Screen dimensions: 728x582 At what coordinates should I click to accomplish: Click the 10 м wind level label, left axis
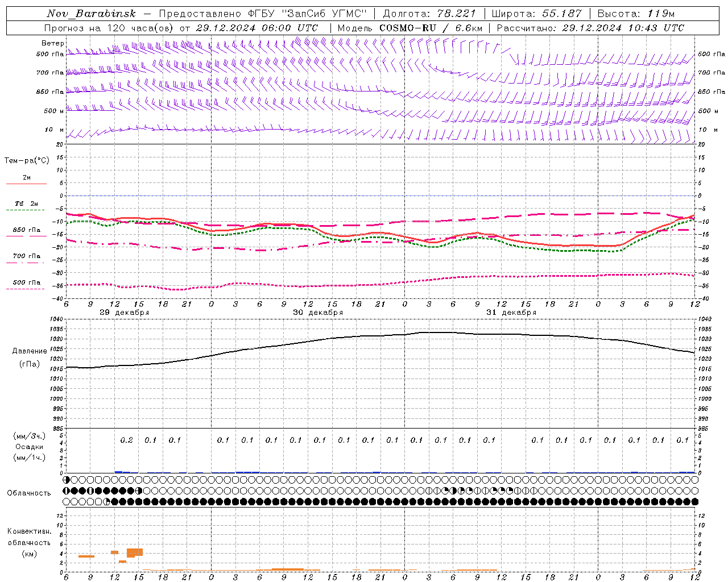click(54, 130)
